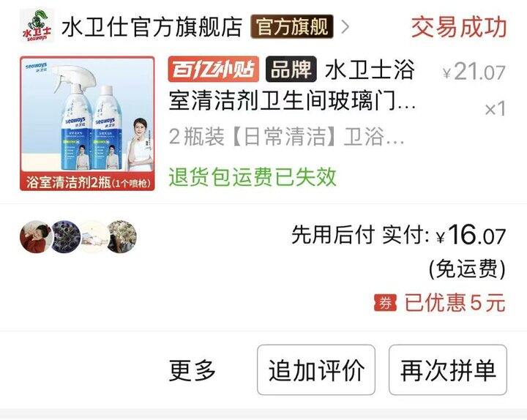Tap the third white avatar
This screenshot has width=527, height=420.
pos(93,236)
